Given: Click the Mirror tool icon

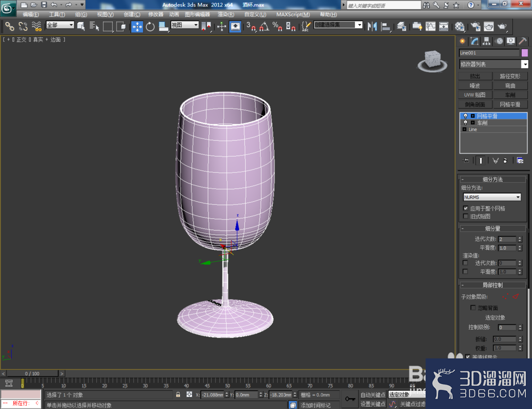Looking at the screenshot, I should click(372, 26).
